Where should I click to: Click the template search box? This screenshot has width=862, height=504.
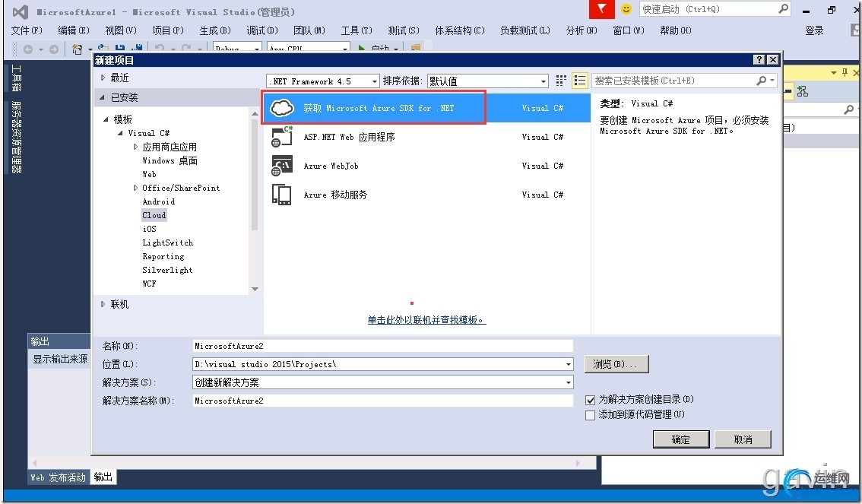click(x=674, y=81)
